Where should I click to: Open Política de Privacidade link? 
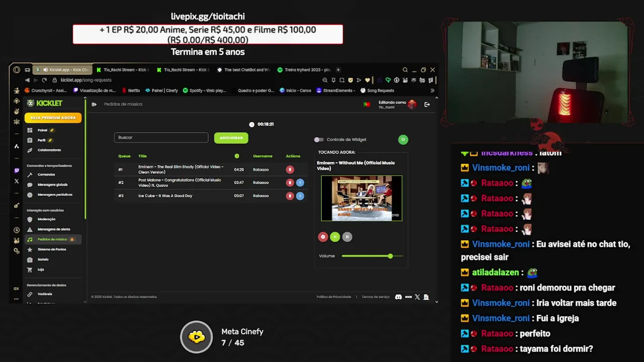click(x=334, y=297)
